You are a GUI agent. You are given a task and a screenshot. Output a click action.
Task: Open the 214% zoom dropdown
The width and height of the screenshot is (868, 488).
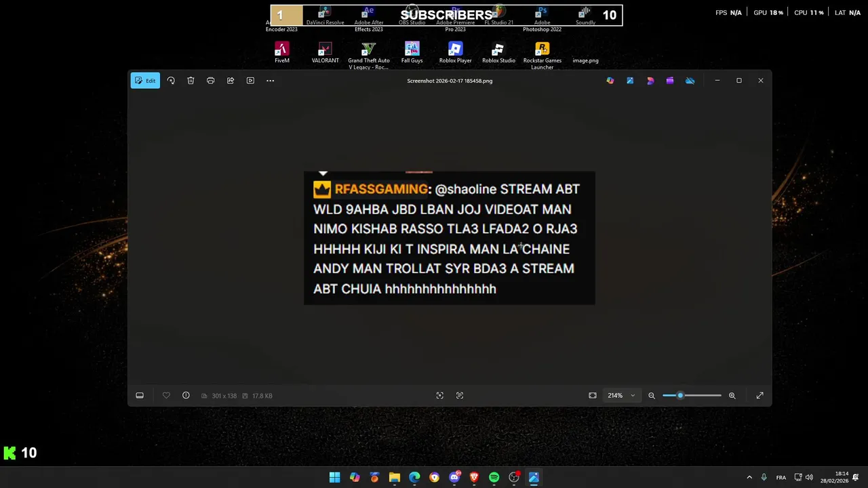point(622,396)
